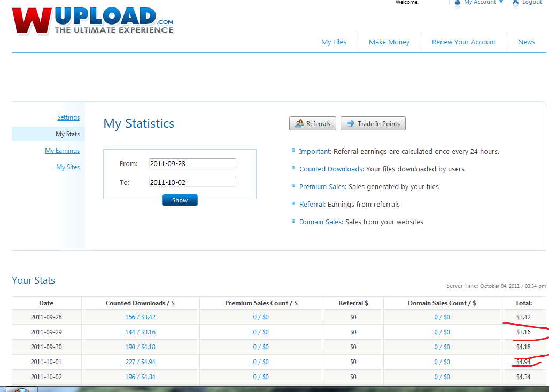This screenshot has width=549, height=392.
Task: Click the Trade In Points button
Action: [373, 123]
